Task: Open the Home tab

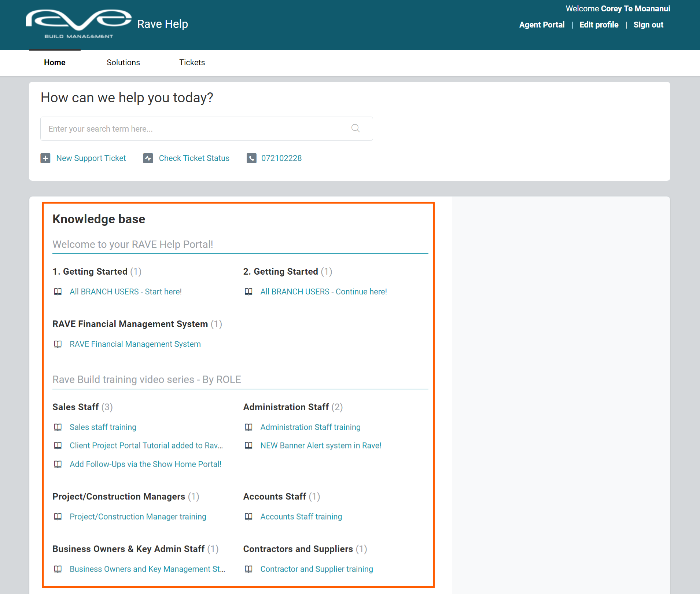Action: 55,63
